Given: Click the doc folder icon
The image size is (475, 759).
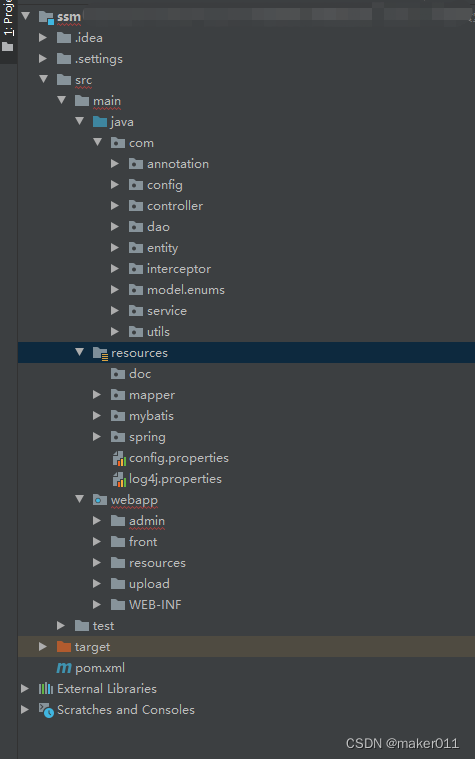Looking at the screenshot, I should click(x=118, y=374).
